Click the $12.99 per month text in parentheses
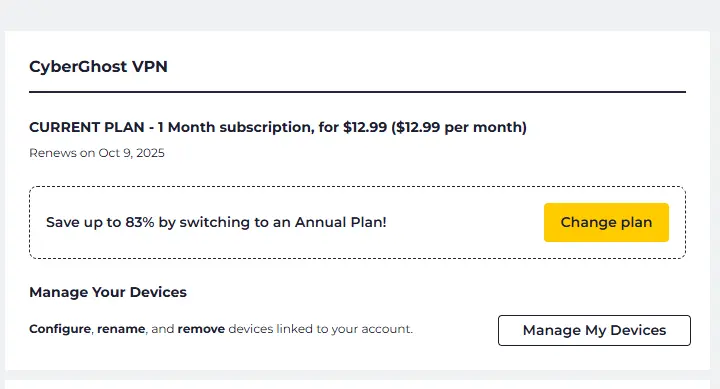The width and height of the screenshot is (720, 389). (461, 127)
